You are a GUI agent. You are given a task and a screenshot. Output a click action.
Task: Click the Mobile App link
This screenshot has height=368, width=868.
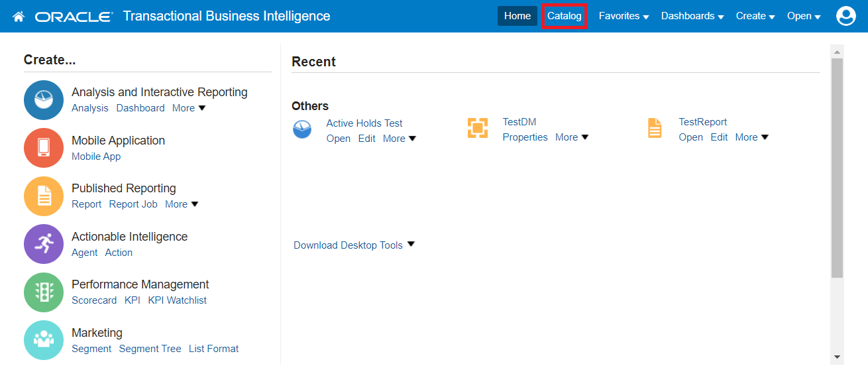[x=96, y=156]
